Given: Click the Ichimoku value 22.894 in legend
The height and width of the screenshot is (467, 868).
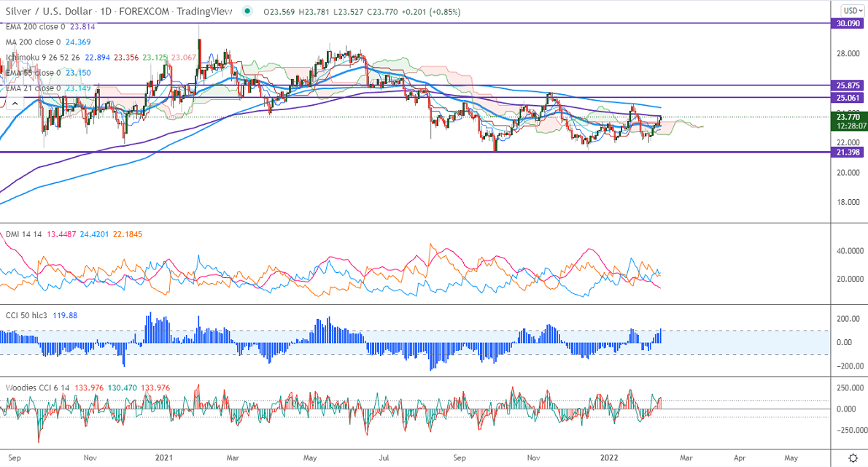Looking at the screenshot, I should (x=96, y=58).
